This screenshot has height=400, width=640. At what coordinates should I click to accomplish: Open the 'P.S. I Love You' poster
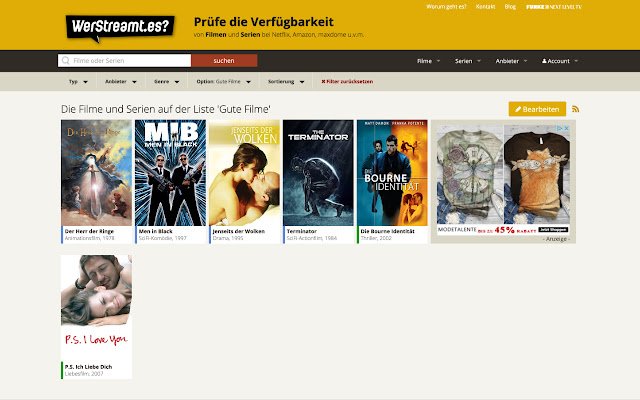pos(96,308)
